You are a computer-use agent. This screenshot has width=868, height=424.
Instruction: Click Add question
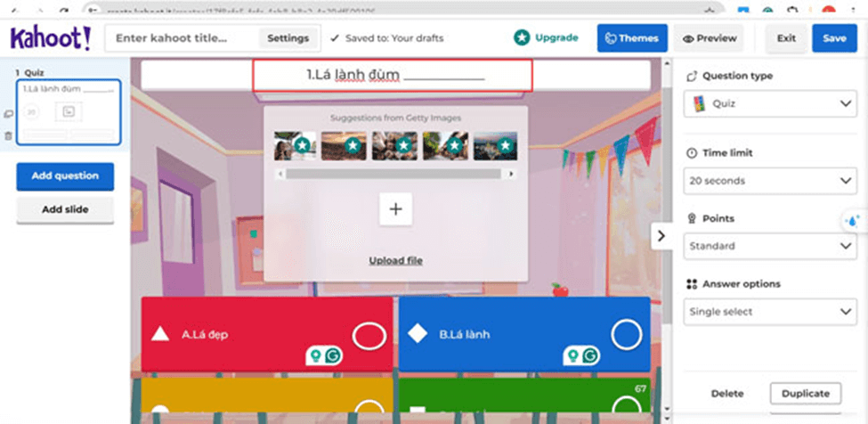65,176
